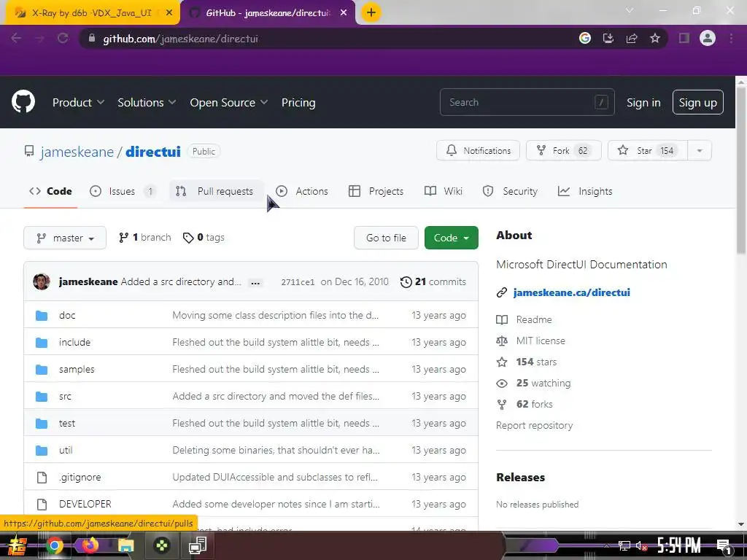Open the master branch dropdown

pos(65,238)
